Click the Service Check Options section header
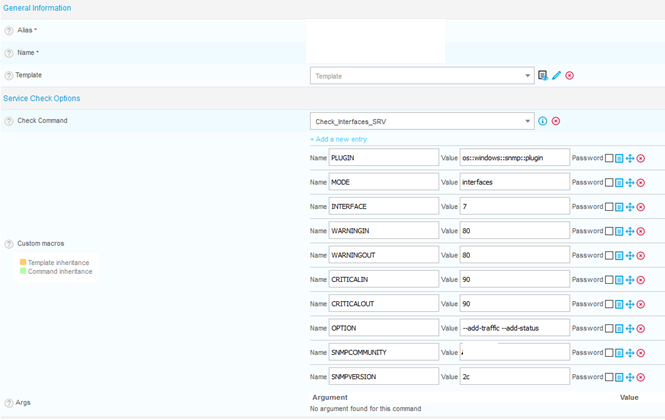This screenshot has width=665, height=420. point(40,98)
